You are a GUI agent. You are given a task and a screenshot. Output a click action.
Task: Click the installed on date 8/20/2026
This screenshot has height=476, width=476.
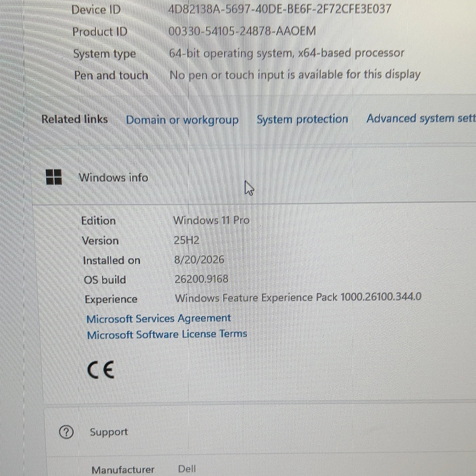(199, 259)
